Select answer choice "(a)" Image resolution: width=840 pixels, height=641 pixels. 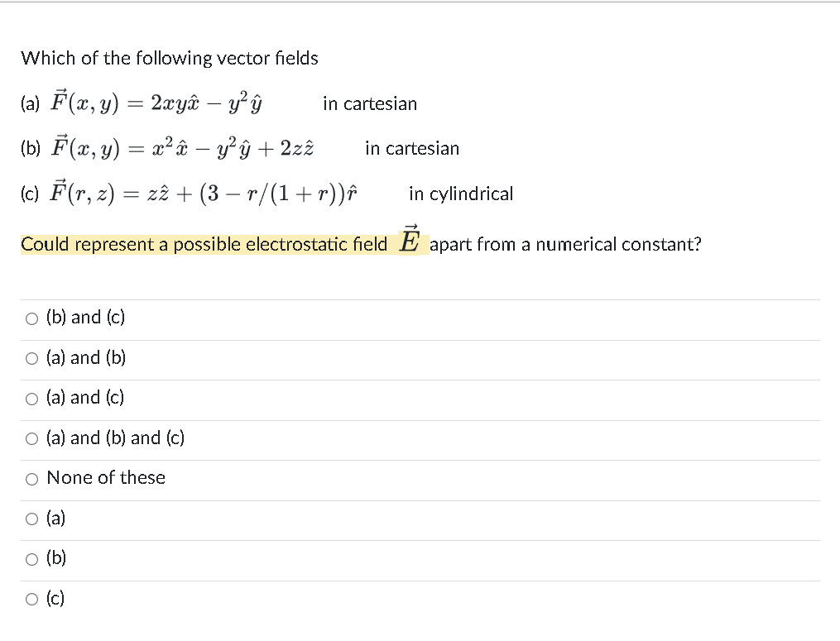click(x=31, y=519)
